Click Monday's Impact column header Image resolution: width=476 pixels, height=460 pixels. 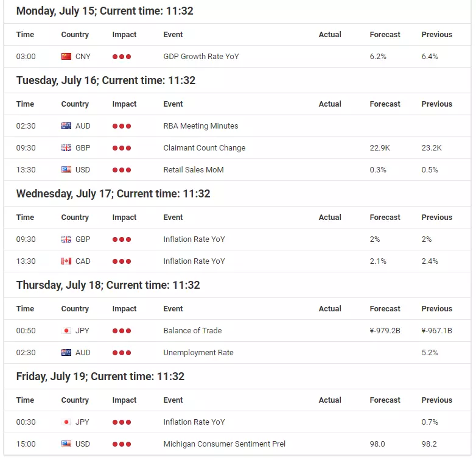(124, 35)
